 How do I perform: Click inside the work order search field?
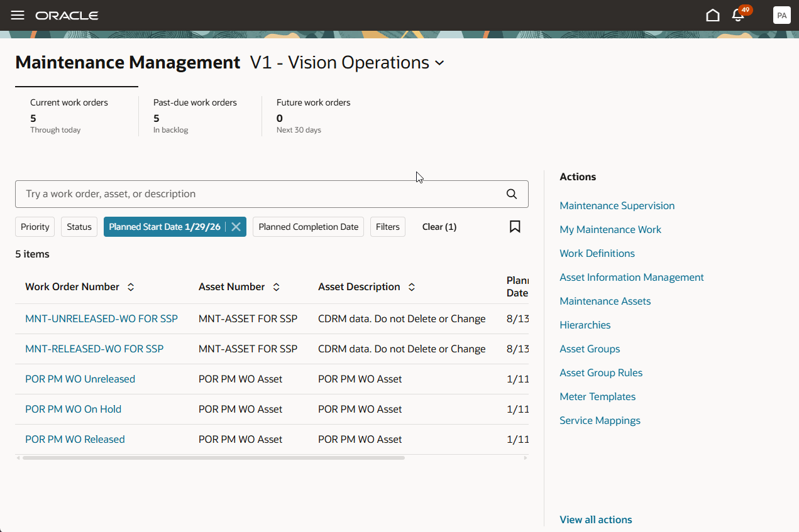pos(251,193)
